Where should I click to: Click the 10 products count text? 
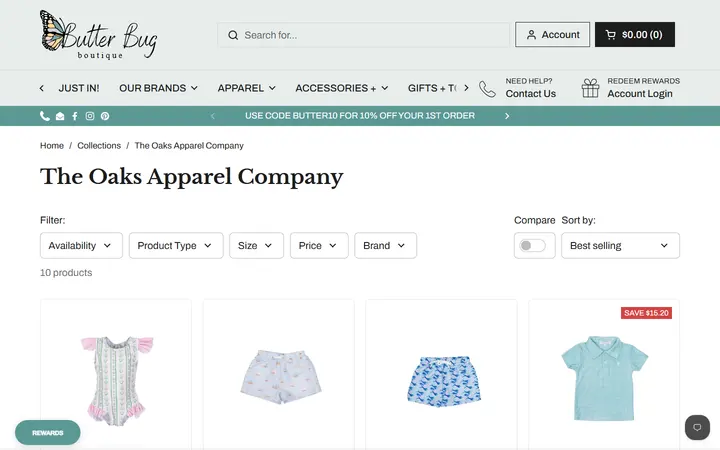click(x=66, y=273)
